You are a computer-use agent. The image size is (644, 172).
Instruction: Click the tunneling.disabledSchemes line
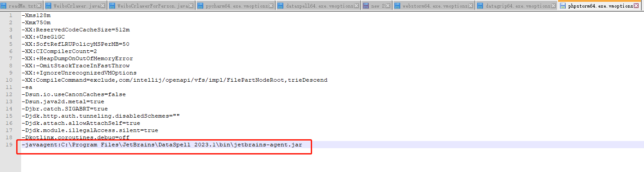101,116
